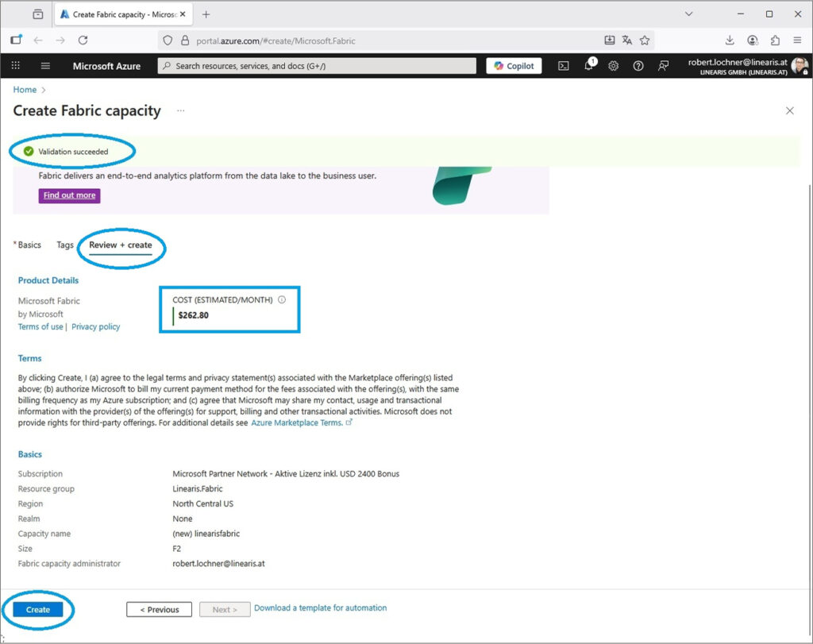Screen dimensions: 813x644
Task: Open the robert.lochner account menu
Action: tap(747, 67)
